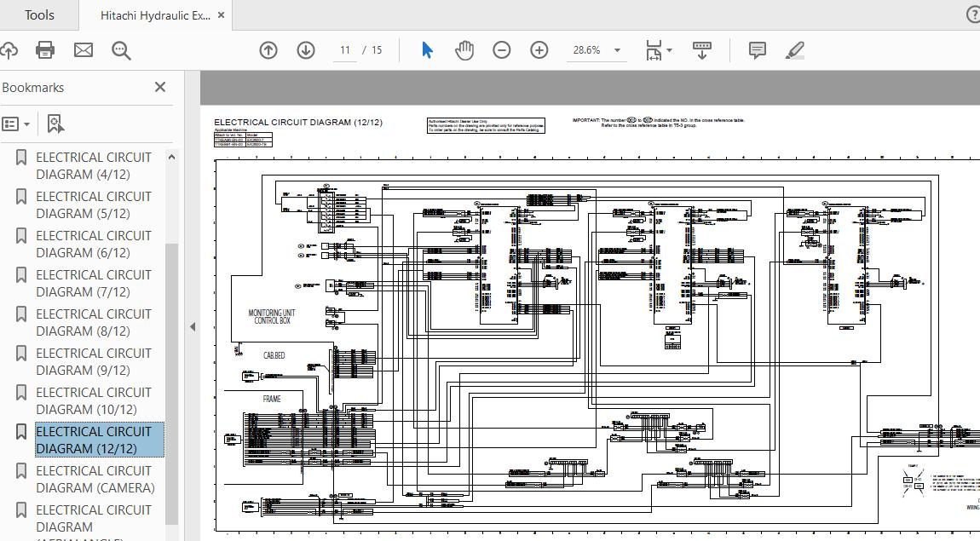Open the Tools tab

(38, 15)
